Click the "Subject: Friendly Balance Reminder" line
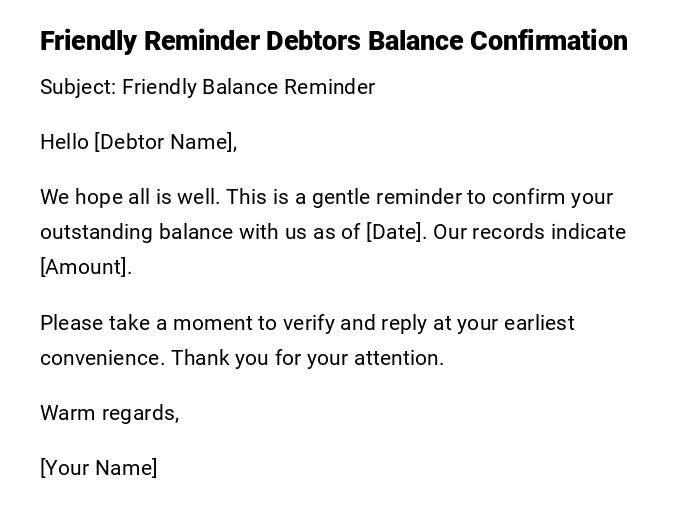The image size is (700, 530). coord(207,87)
